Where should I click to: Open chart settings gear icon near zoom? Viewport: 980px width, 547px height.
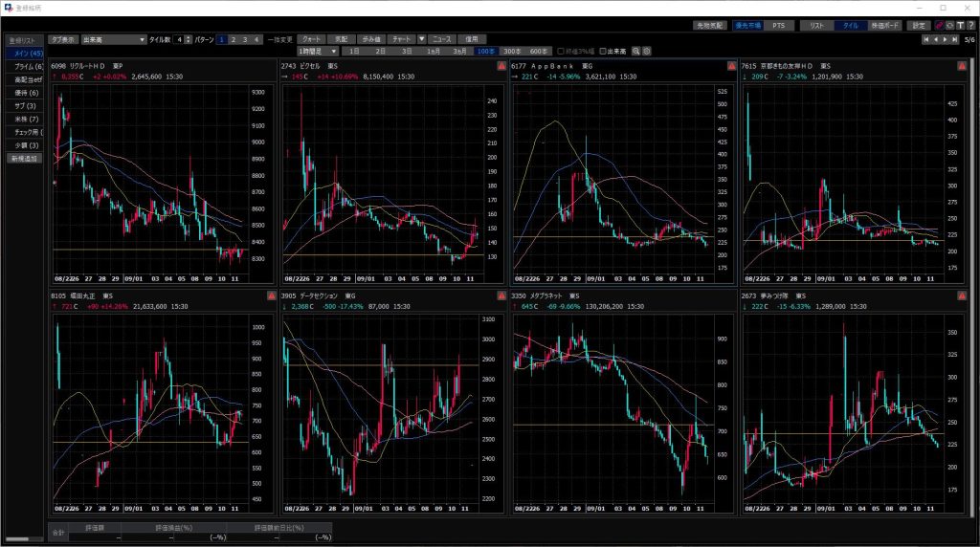coord(647,50)
